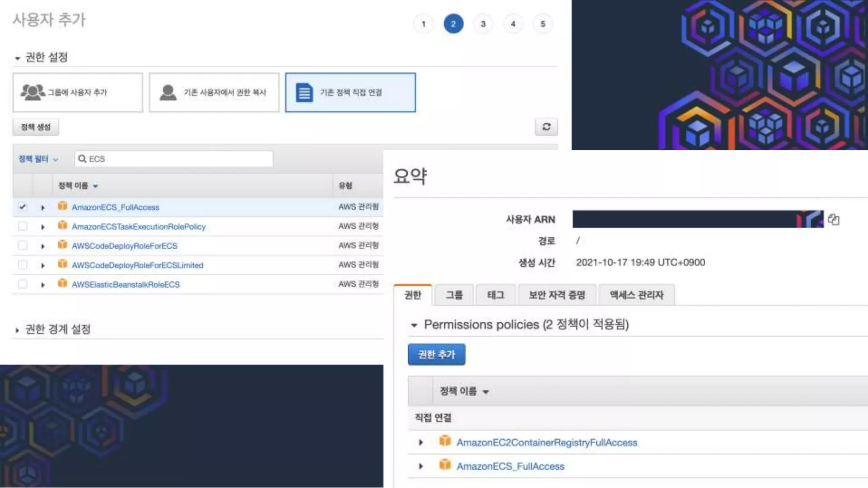Image resolution: width=868 pixels, height=488 pixels.
Task: Click copy icon next to 사용자 ARN
Action: coord(833,219)
